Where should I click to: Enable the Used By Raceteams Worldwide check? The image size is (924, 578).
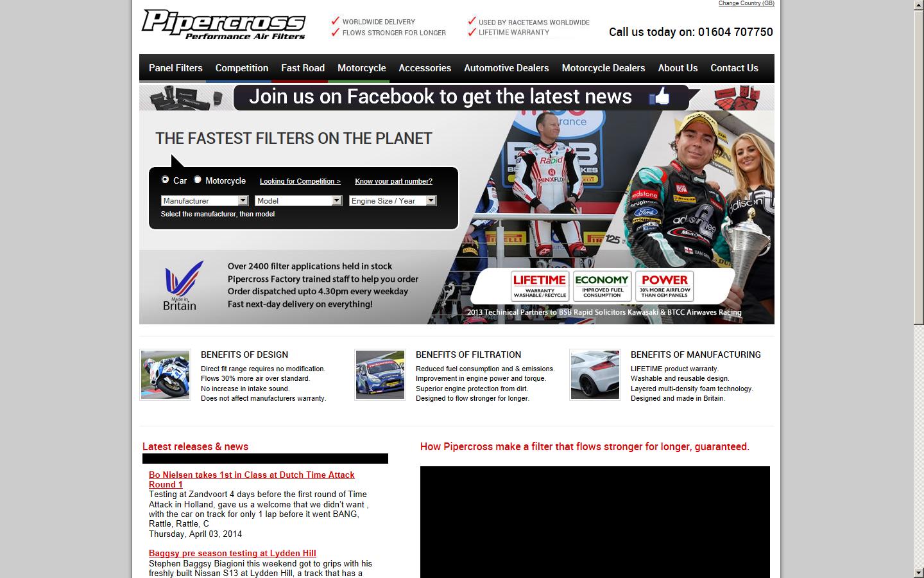click(473, 21)
